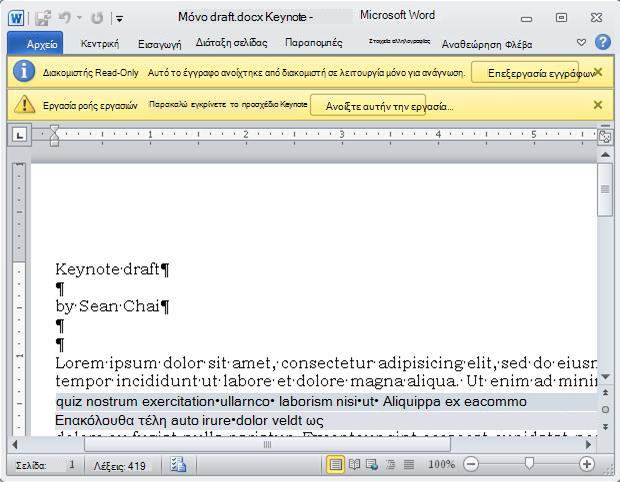Switch to Full Screen Reading view
The height and width of the screenshot is (482, 620).
tap(354, 465)
